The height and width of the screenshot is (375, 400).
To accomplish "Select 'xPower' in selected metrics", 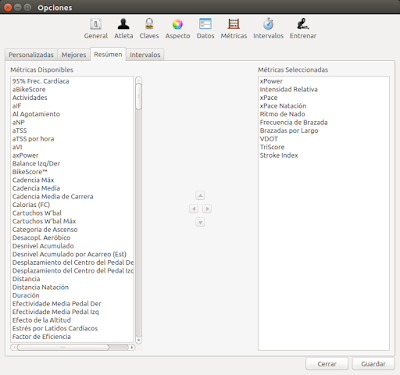I will click(324, 81).
